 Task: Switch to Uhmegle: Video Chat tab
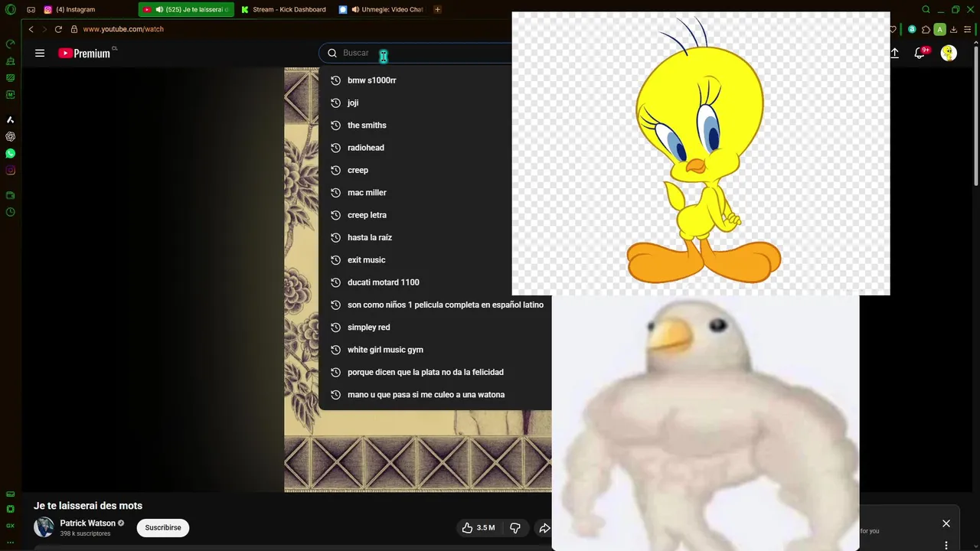(382, 10)
